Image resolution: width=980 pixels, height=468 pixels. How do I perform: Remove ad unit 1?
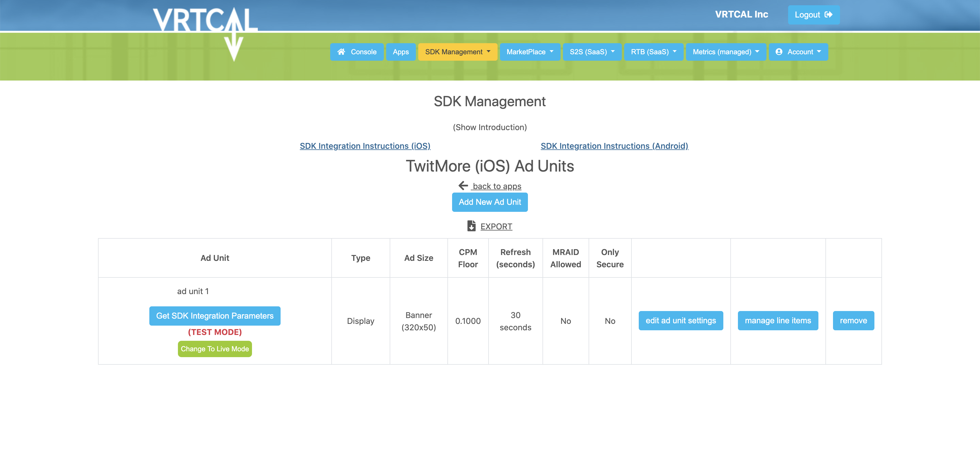pos(853,321)
